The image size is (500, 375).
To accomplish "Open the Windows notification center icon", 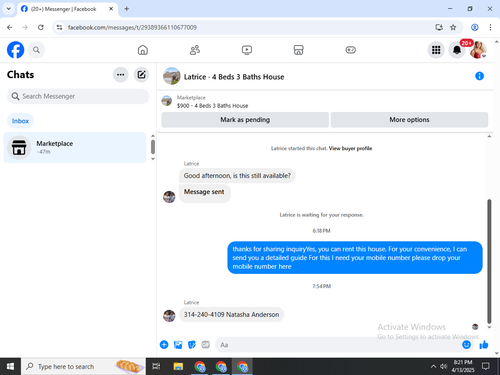I will tap(486, 366).
